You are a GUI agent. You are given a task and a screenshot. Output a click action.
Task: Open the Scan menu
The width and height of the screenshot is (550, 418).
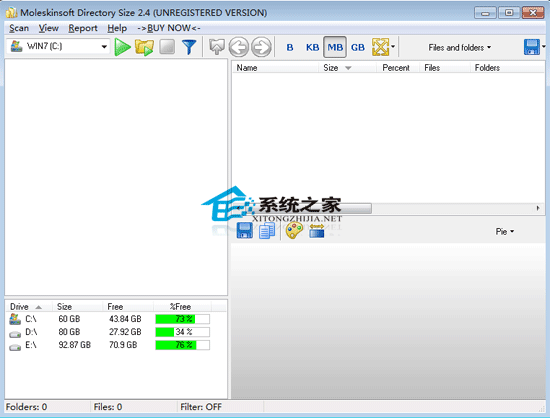pos(19,28)
